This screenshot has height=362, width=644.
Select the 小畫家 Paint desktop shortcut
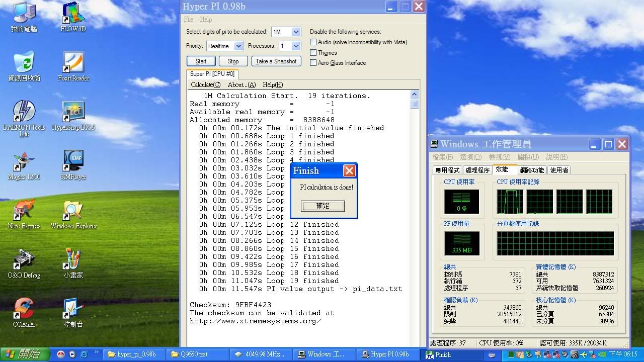[73, 263]
